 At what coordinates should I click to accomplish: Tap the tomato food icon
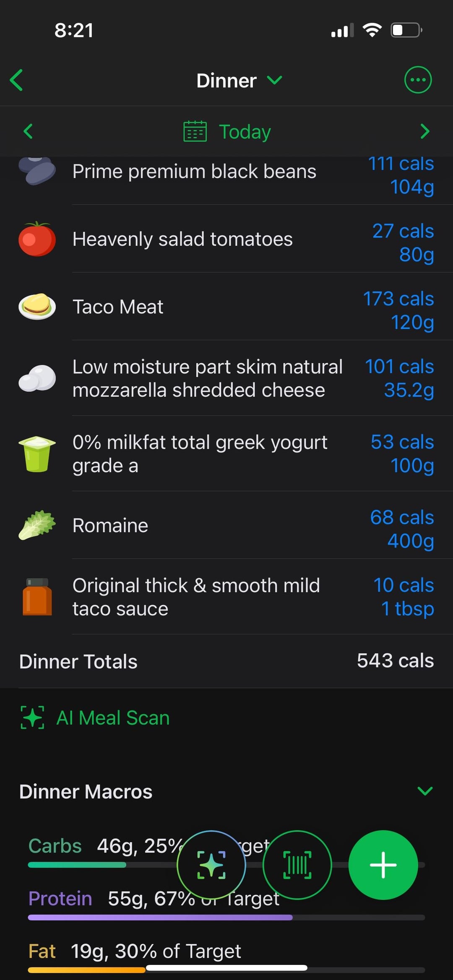[37, 239]
